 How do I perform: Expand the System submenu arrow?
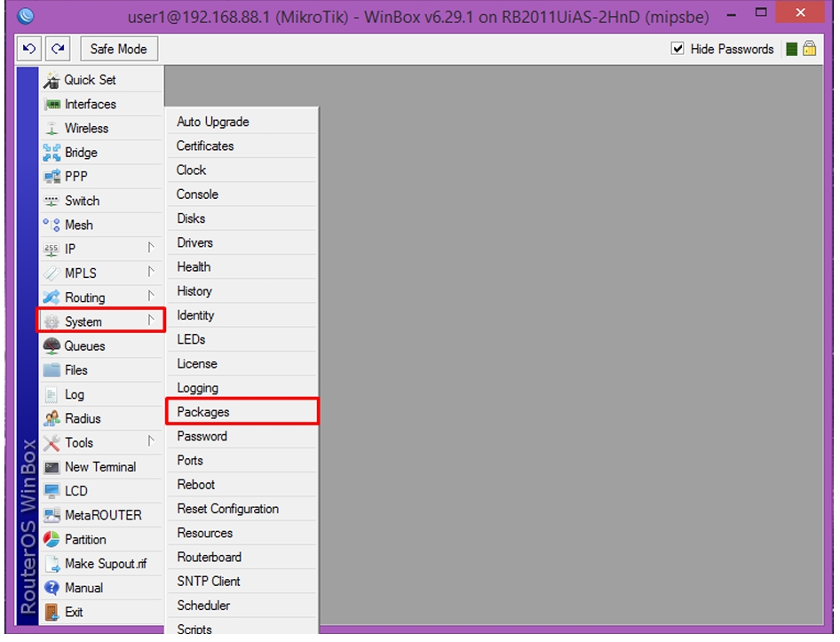151,320
